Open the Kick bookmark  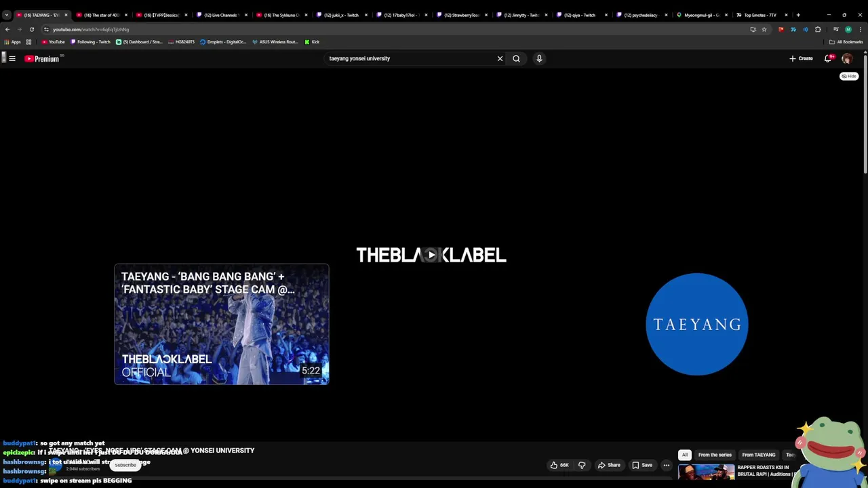(312, 42)
